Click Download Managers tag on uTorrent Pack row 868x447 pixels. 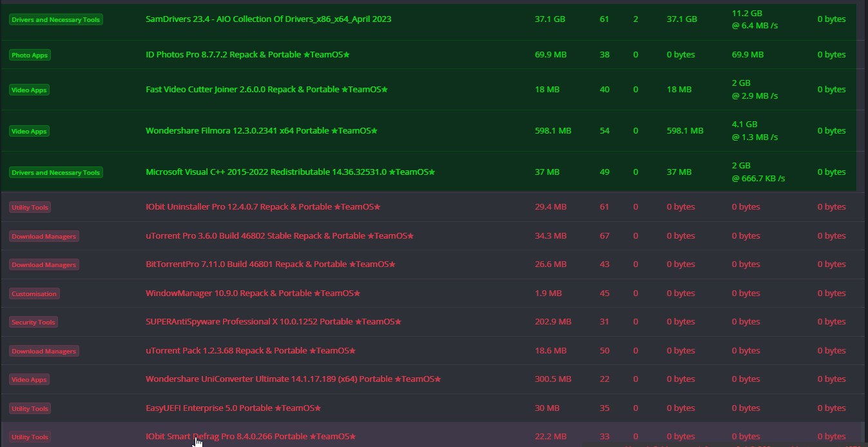[44, 352]
